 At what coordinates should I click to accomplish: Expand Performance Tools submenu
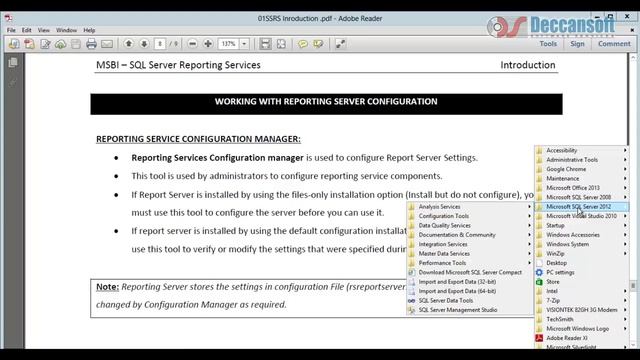click(470, 263)
